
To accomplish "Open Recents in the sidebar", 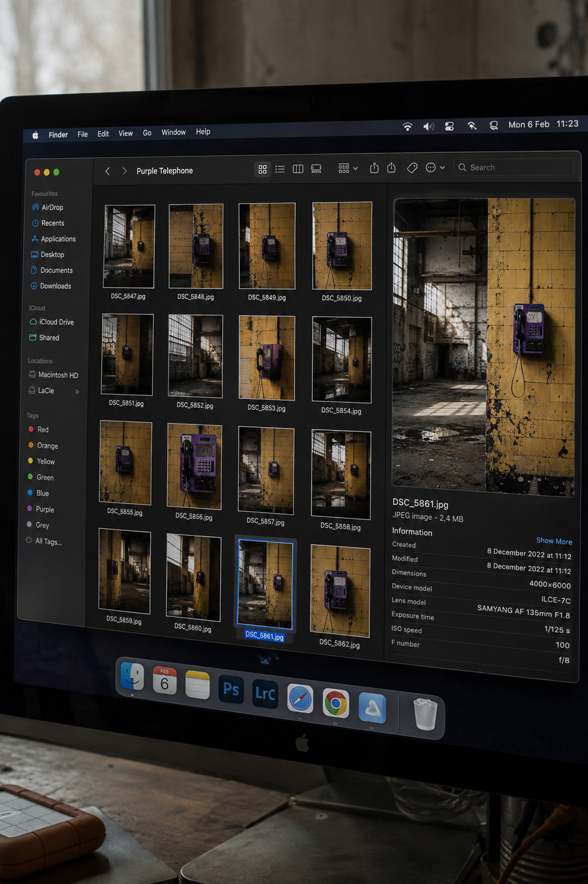I will 48,223.
